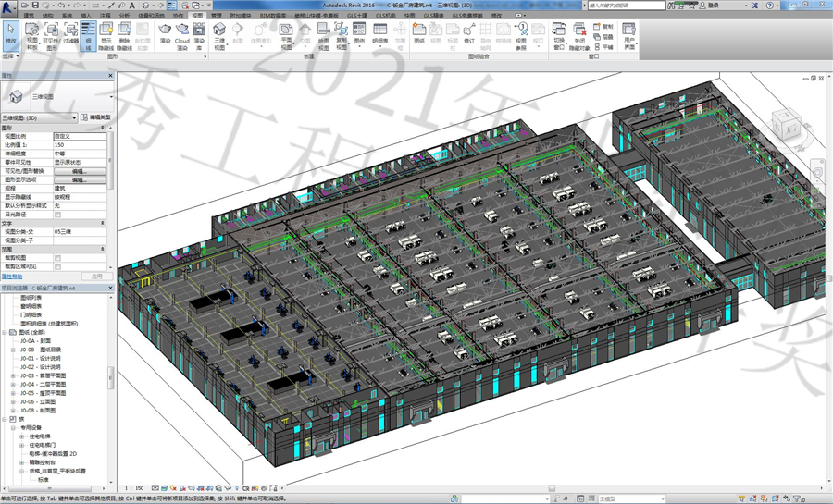Click the ViewCube in 3D view

(785, 125)
